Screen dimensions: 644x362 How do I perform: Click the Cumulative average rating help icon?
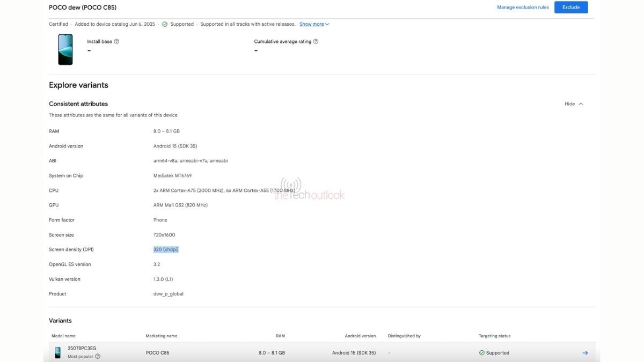316,41
